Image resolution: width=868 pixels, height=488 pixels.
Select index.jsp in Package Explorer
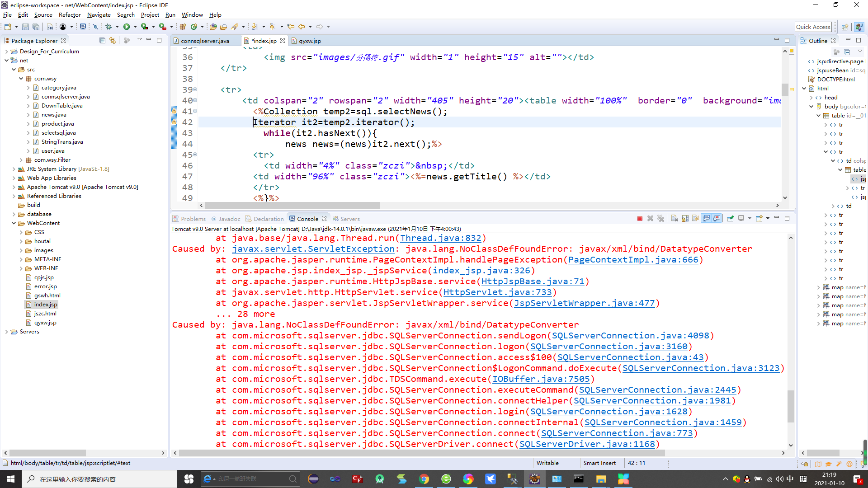pos(46,305)
